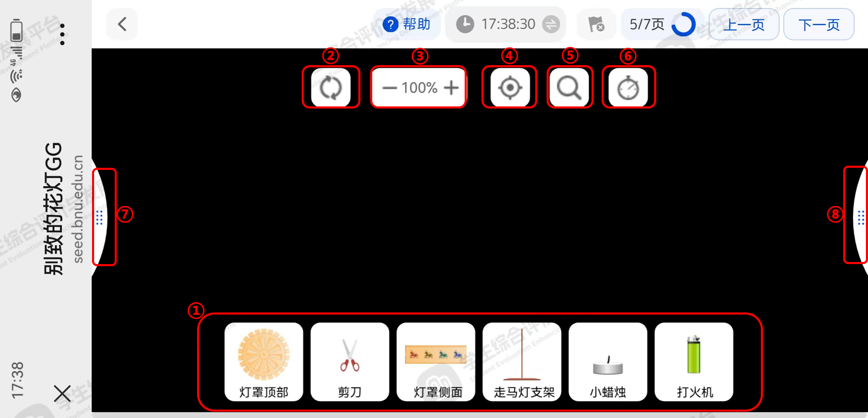
Task: Select the 灯罩顶部 item
Action: point(264,362)
